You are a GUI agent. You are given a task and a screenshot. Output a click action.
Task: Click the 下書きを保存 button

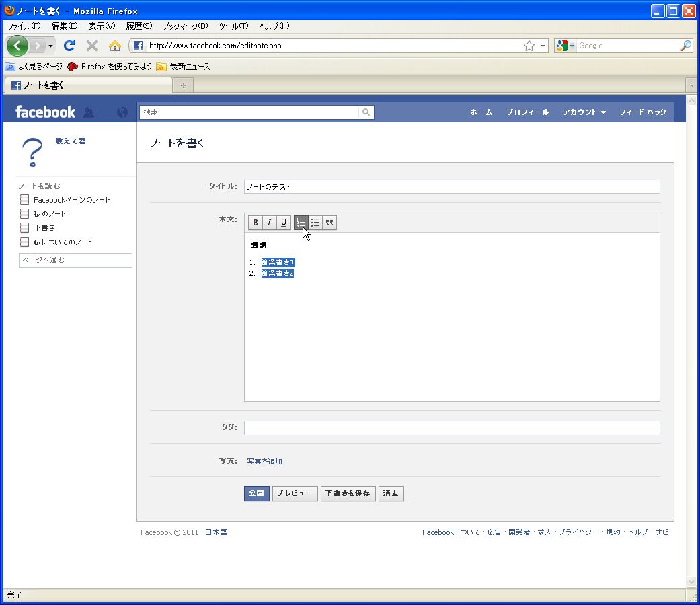coord(348,493)
